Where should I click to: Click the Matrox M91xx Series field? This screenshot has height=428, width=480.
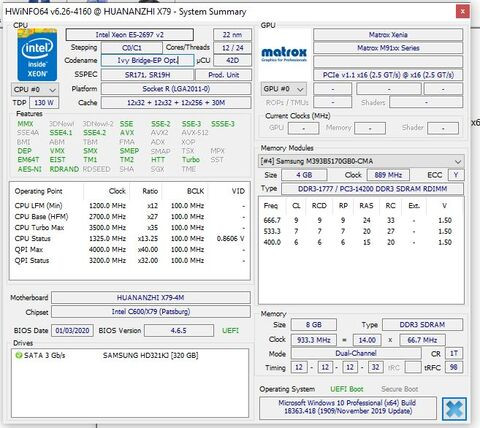click(x=388, y=48)
